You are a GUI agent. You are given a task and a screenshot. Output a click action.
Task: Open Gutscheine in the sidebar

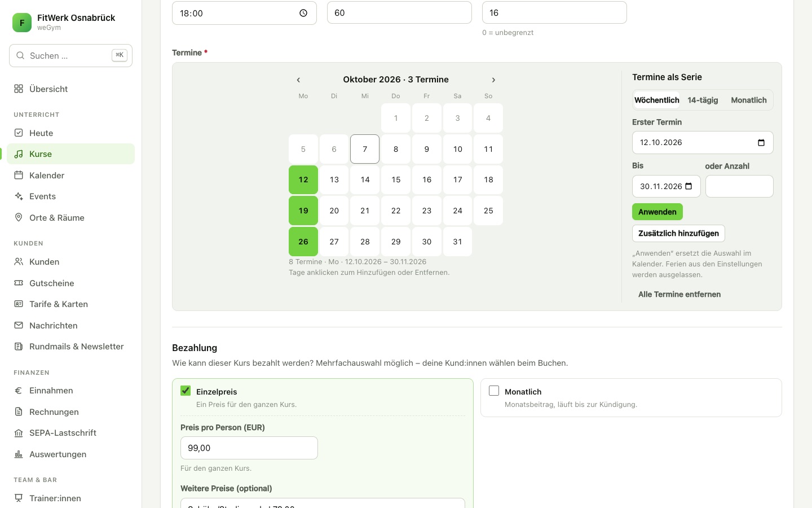71,283
